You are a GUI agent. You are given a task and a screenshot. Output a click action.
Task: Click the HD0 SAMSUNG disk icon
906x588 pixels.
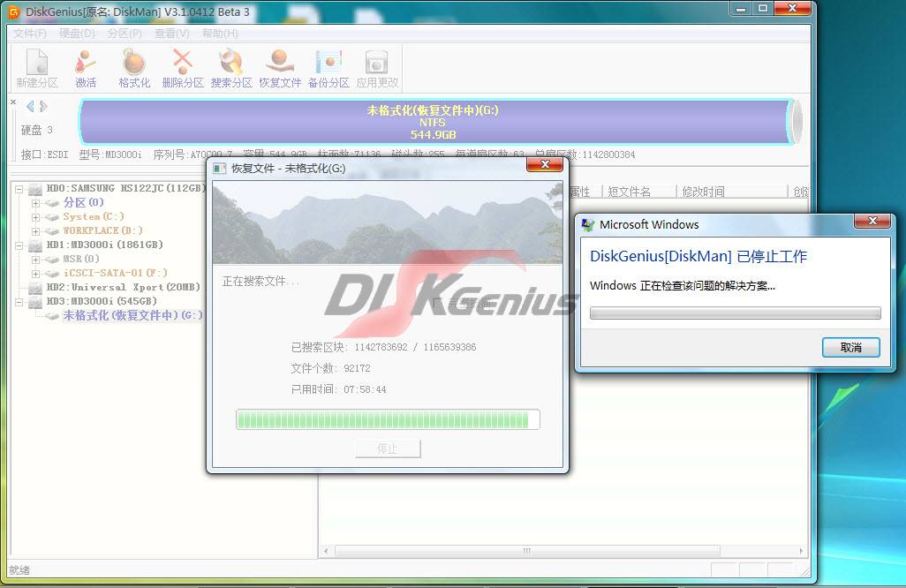(36, 189)
